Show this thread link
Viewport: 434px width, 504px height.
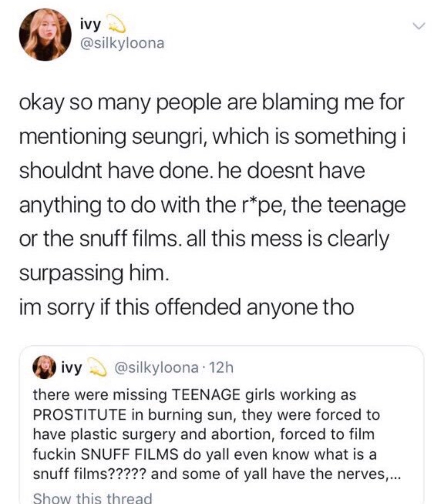[93, 497]
